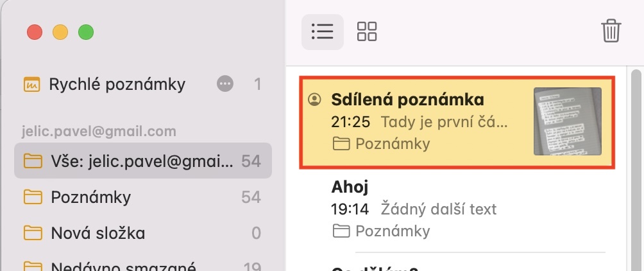The height and width of the screenshot is (271, 644).
Task: Click the trash delete icon
Action: (611, 31)
